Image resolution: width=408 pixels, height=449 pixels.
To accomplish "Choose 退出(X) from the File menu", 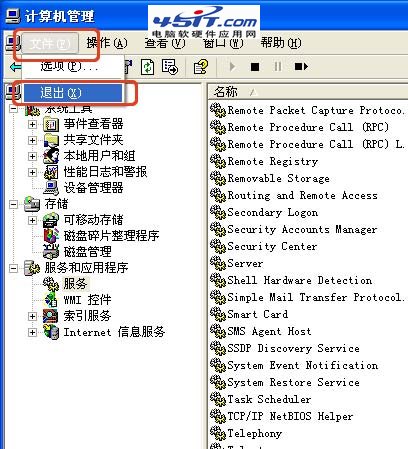I will (73, 93).
